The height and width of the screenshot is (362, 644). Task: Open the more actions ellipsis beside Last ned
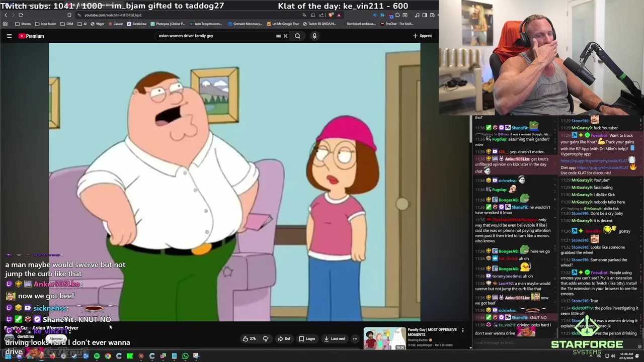(x=355, y=339)
